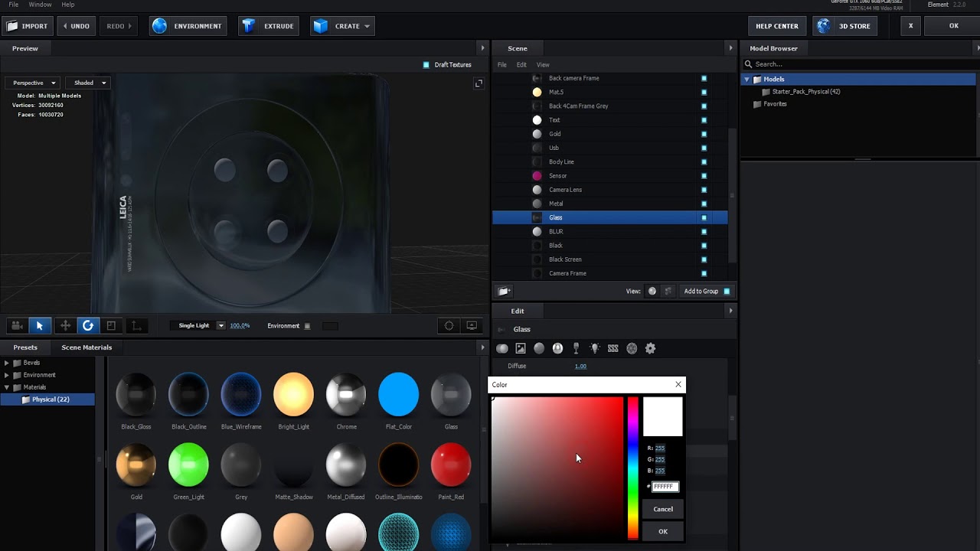Click the EXTRUDE button
Image resolution: width=980 pixels, height=551 pixels.
[269, 26]
